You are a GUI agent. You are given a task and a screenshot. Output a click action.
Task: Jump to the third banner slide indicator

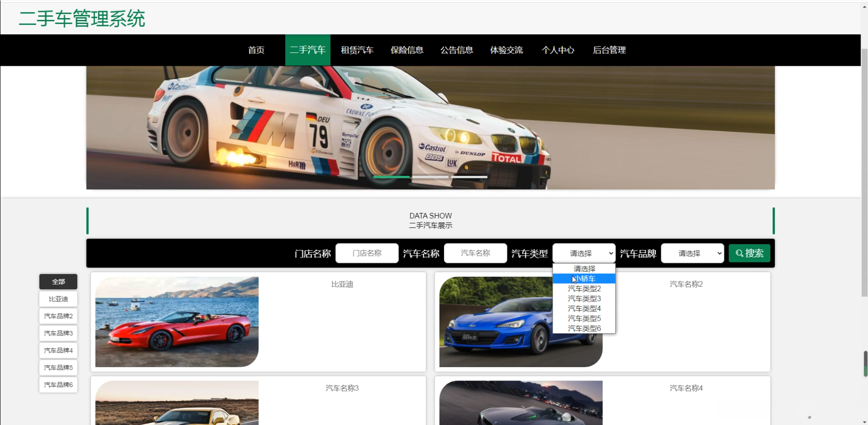(x=469, y=177)
